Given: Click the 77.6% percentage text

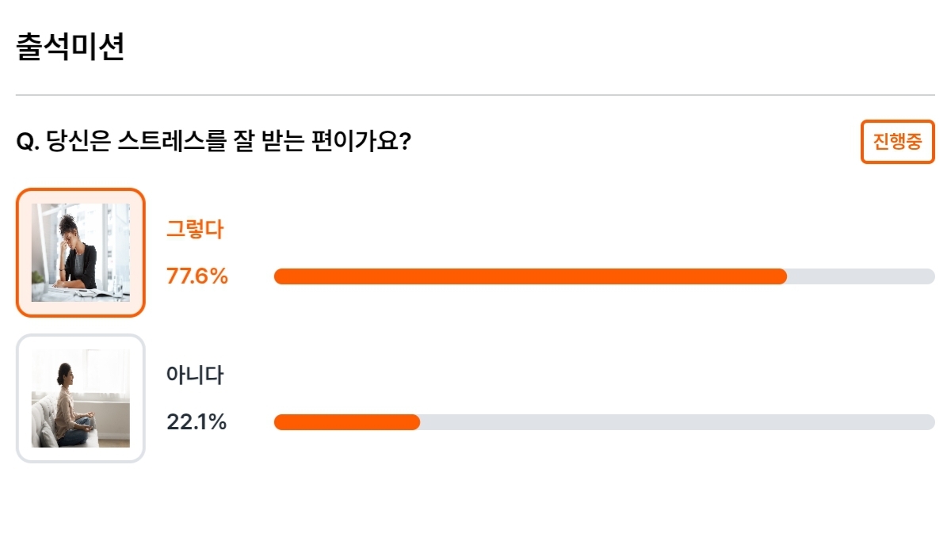Looking at the screenshot, I should coord(197,276).
